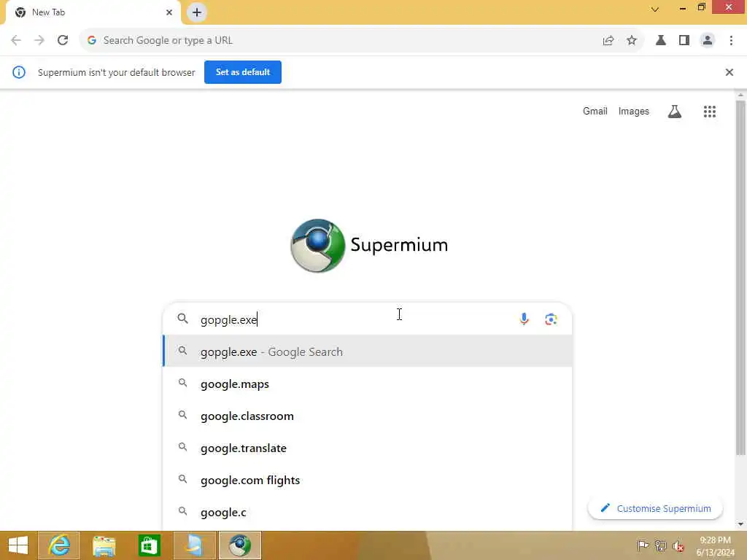The image size is (747, 560).
Task: Open the Windows Start button
Action: (18, 545)
